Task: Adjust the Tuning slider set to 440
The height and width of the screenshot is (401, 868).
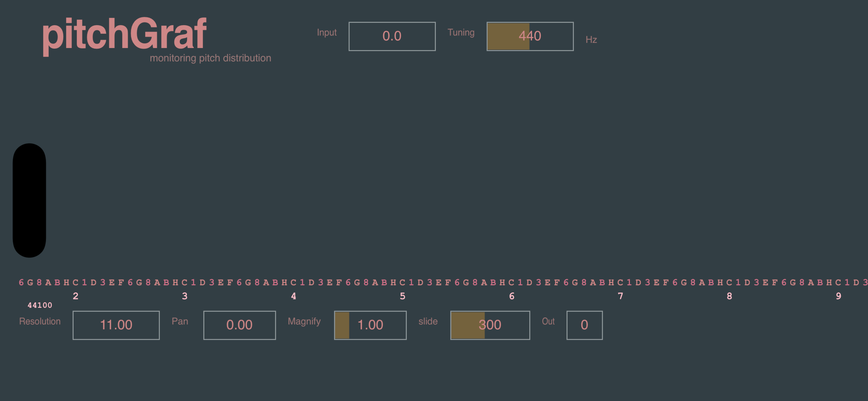Action: point(530,36)
